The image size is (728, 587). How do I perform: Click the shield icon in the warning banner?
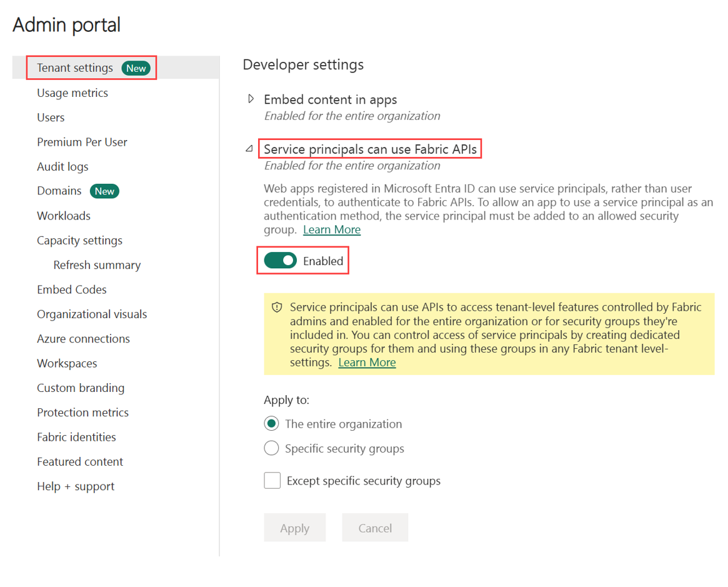click(x=276, y=307)
